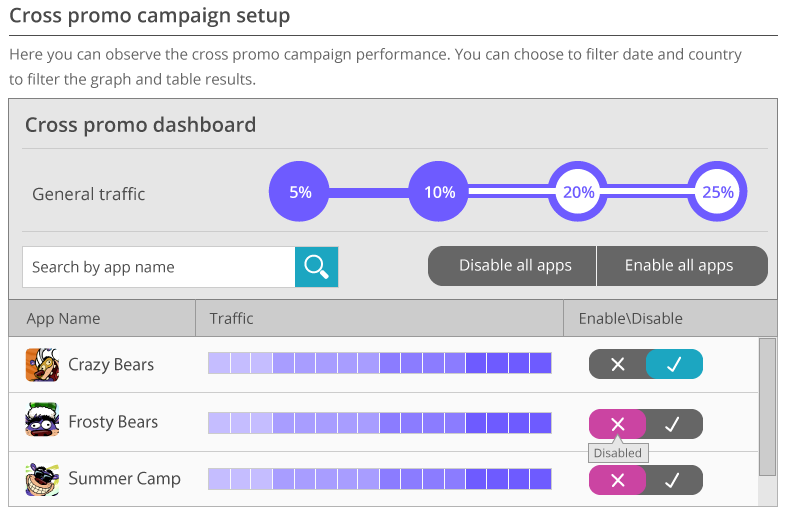Click the Frosty Bears app icon

point(42,421)
